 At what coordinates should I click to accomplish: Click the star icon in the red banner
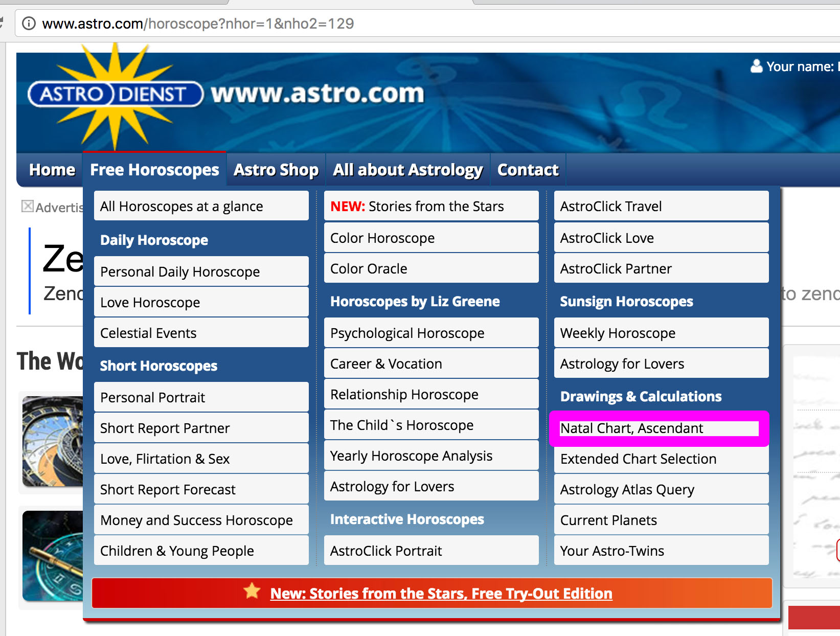tap(252, 591)
